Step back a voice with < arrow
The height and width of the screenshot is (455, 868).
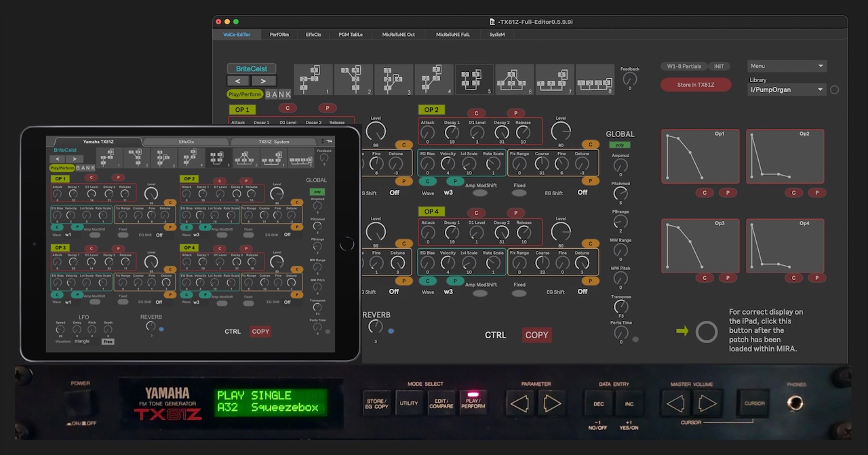pyautogui.click(x=239, y=81)
